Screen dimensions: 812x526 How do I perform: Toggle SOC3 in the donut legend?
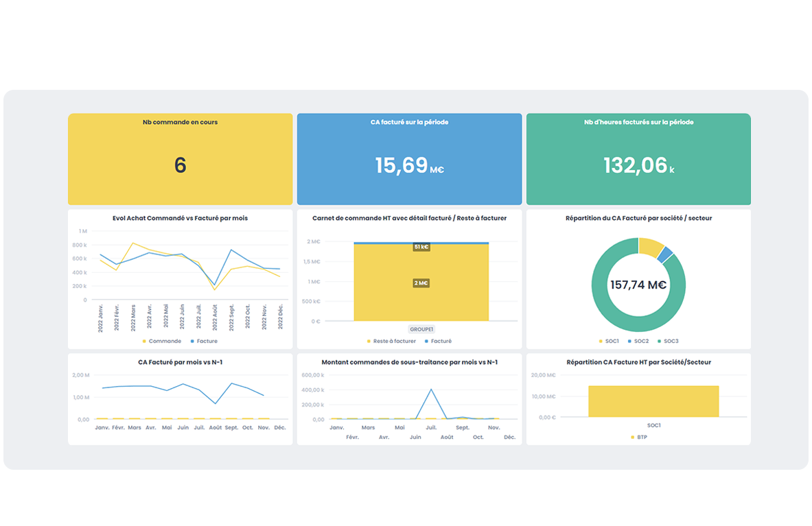tap(670, 341)
